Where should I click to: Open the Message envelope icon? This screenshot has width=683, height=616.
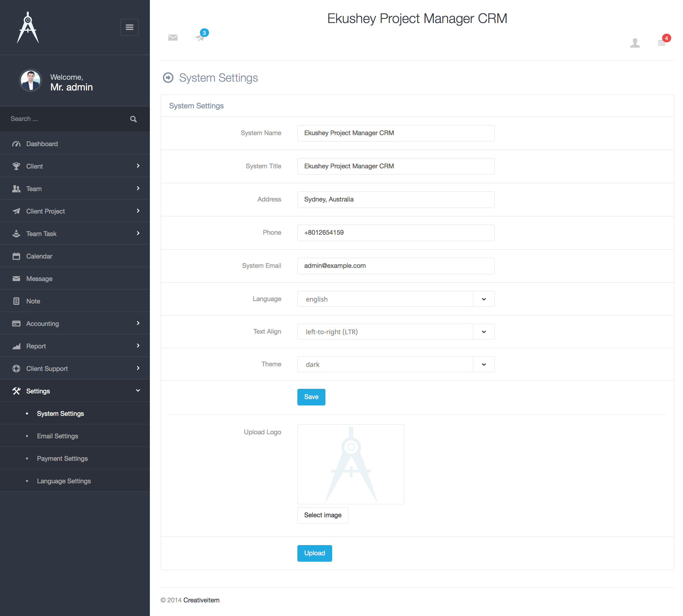point(173,37)
